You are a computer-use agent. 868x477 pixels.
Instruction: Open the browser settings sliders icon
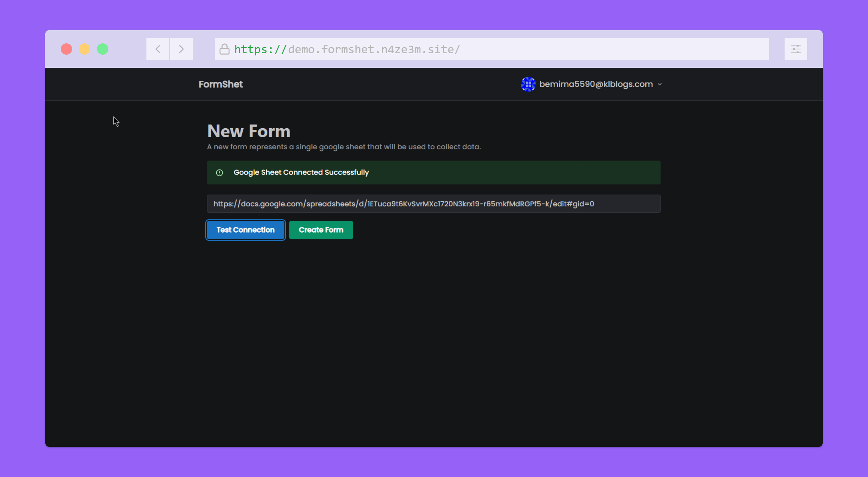point(796,49)
